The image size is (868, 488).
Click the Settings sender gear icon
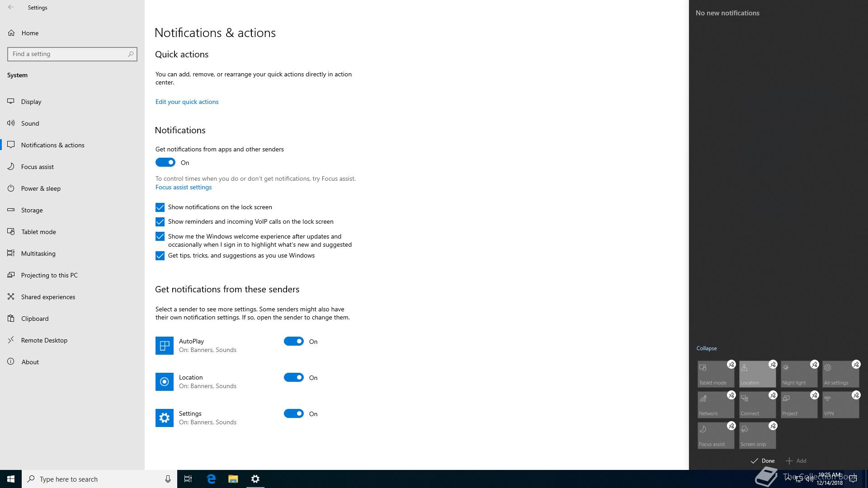tap(164, 418)
